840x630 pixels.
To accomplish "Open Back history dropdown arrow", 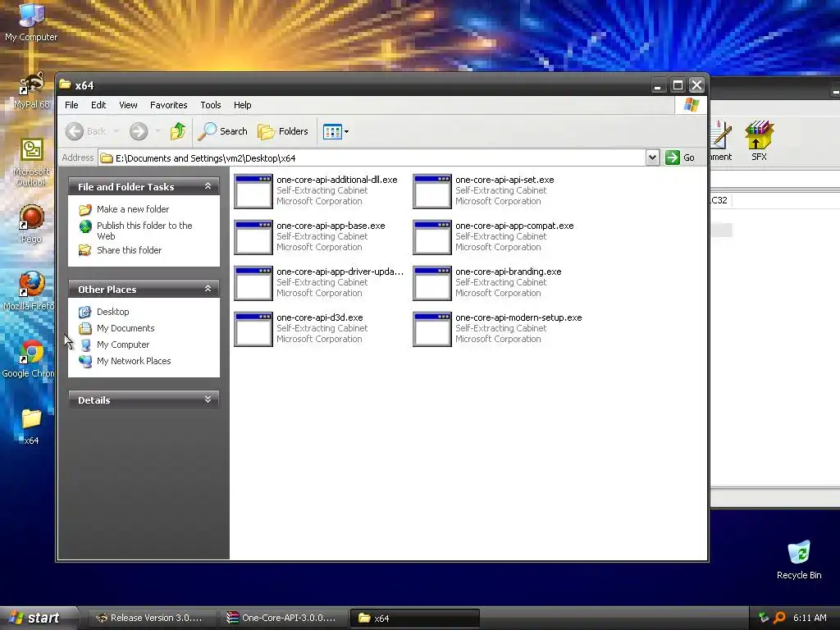I will click(x=116, y=131).
